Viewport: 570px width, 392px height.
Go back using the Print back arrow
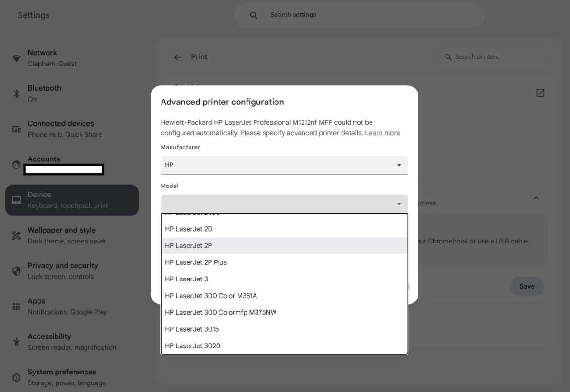178,57
